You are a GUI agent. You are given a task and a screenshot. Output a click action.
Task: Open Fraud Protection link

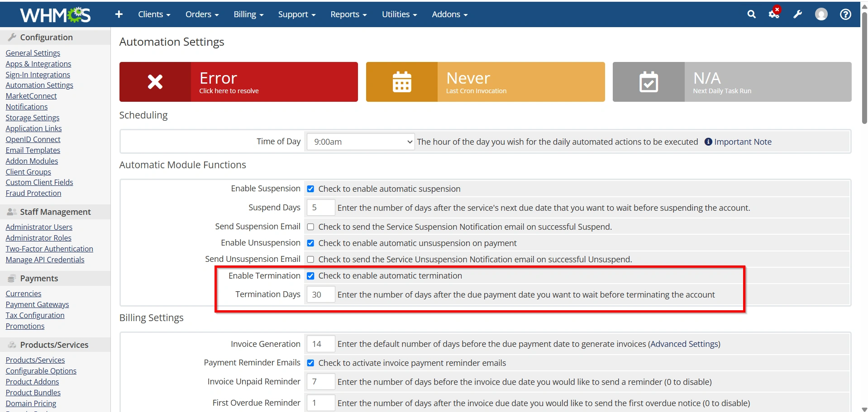[33, 193]
